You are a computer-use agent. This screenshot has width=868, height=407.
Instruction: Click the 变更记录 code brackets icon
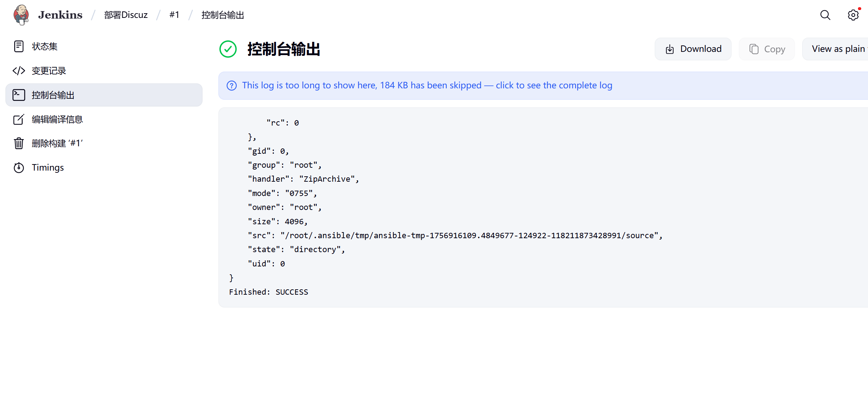pyautogui.click(x=19, y=71)
